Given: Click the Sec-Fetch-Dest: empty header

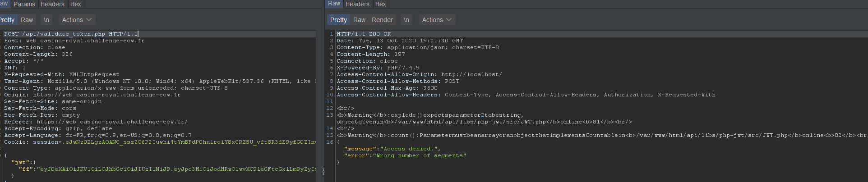Looking at the screenshot, I should [x=42, y=115].
